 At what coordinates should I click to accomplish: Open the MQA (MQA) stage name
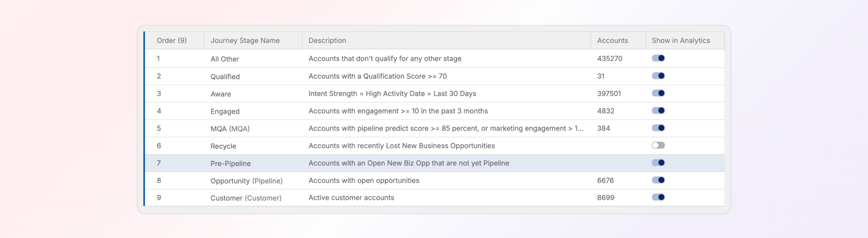230,129
